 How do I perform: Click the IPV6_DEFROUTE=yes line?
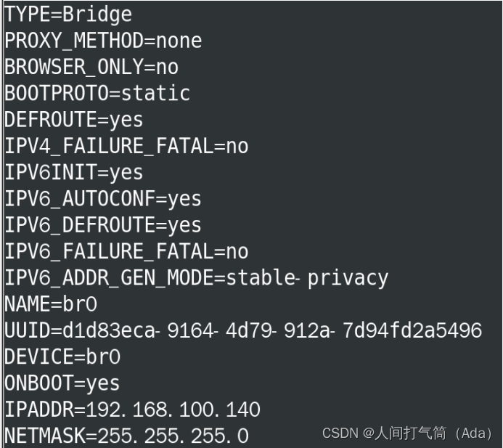coord(103,225)
